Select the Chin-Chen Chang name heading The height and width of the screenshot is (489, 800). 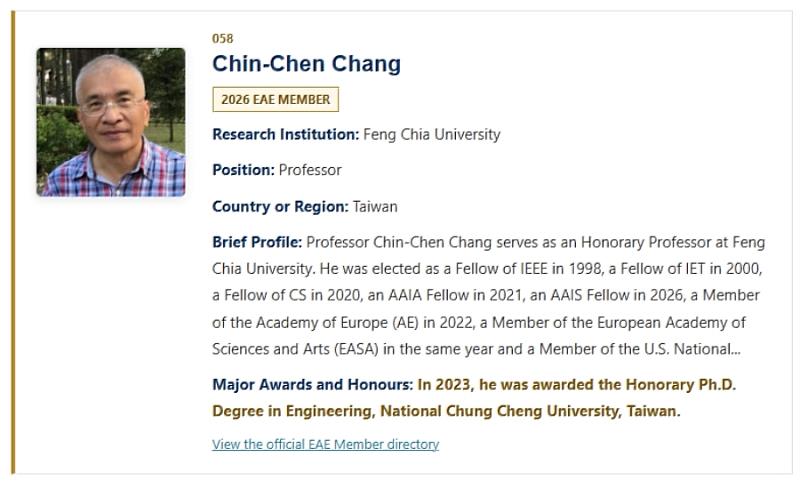[307, 64]
